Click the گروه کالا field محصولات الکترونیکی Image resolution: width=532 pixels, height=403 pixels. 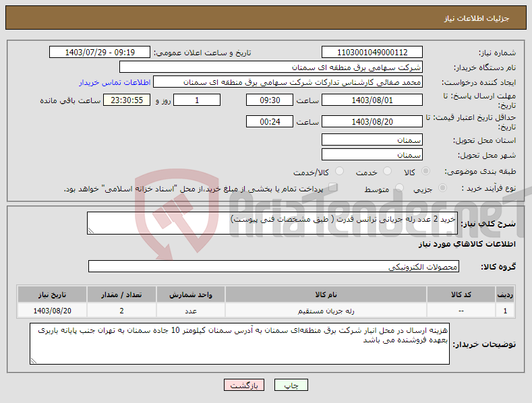pyautogui.click(x=274, y=267)
